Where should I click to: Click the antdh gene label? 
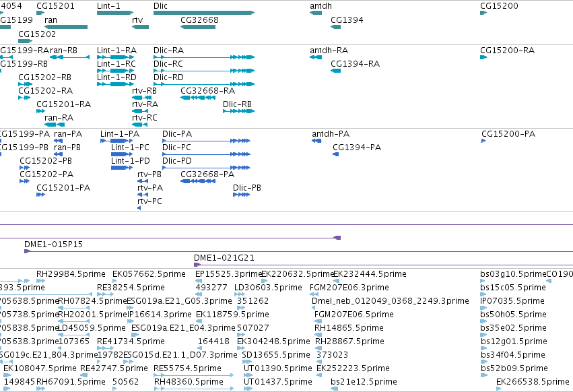321,6
